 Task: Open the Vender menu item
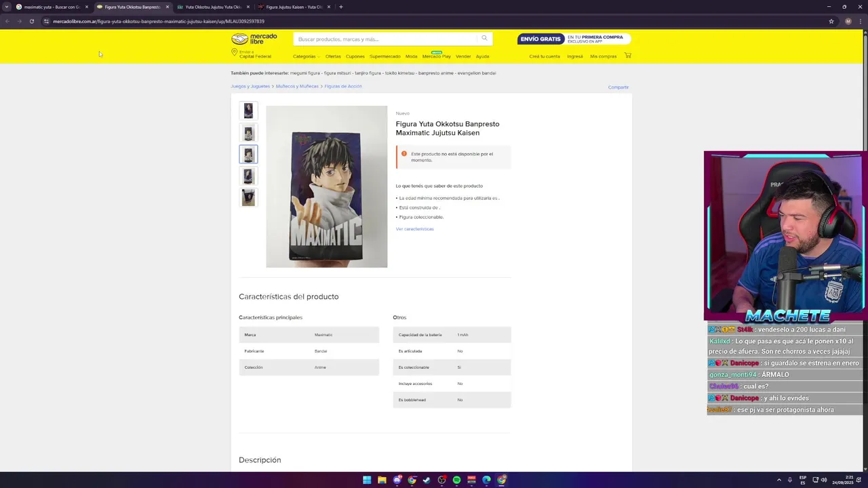point(463,56)
